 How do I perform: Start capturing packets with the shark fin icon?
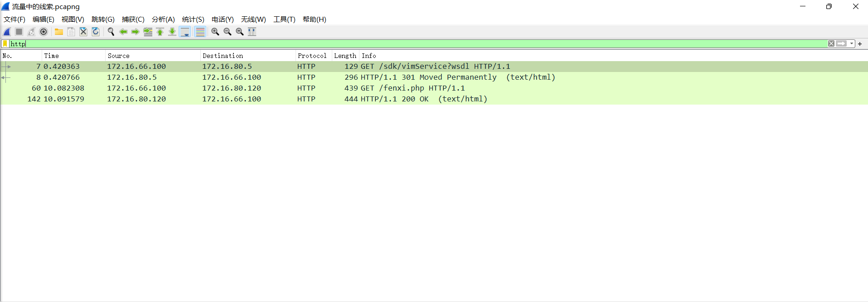pyautogui.click(x=7, y=32)
